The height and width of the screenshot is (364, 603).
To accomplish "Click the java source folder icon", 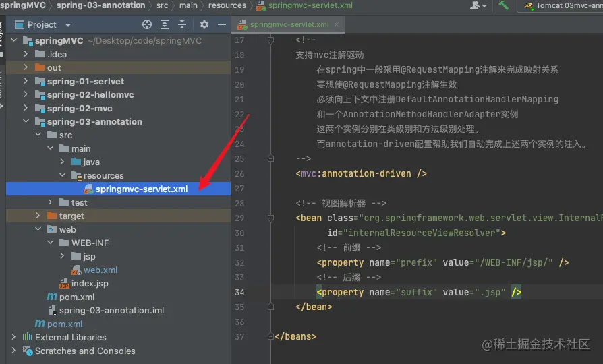I will pos(76,162).
